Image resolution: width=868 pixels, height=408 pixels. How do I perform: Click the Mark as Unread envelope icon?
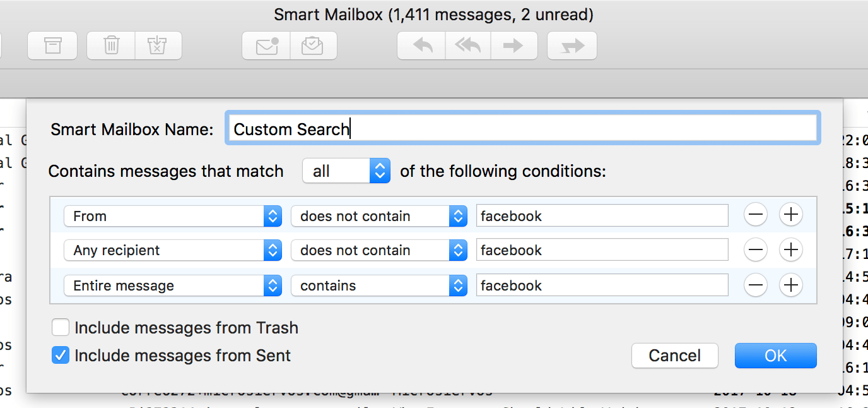[x=266, y=45]
